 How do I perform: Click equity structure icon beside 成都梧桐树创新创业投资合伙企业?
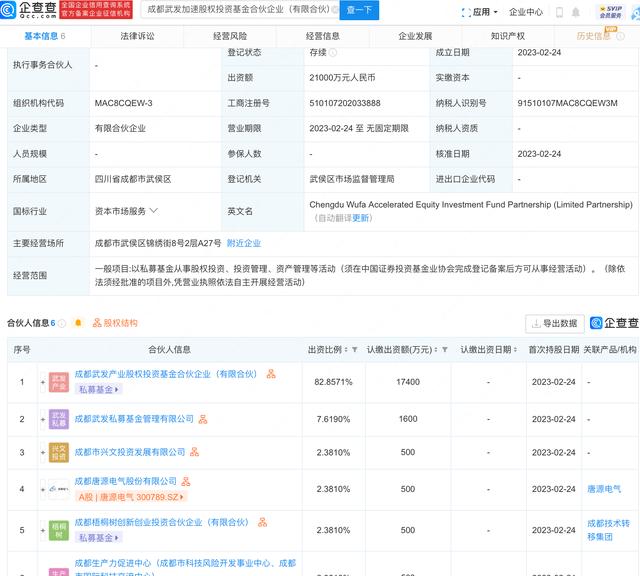point(263,522)
